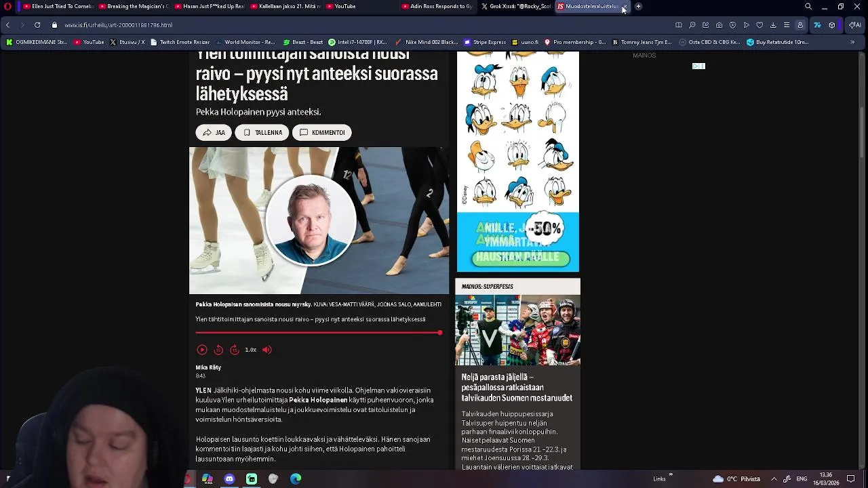This screenshot has height=488, width=868.
Task: Open the Etusivu / X bookmark
Action: [127, 42]
